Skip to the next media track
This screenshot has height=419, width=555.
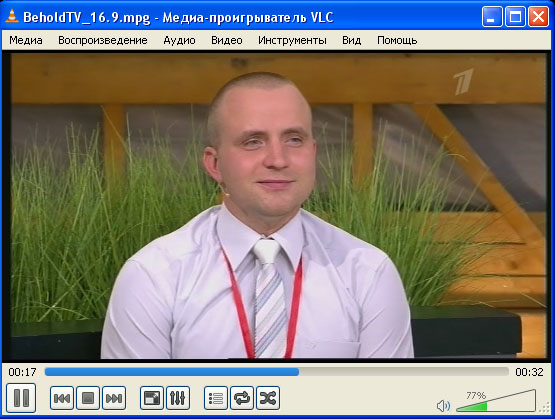pyautogui.click(x=114, y=398)
